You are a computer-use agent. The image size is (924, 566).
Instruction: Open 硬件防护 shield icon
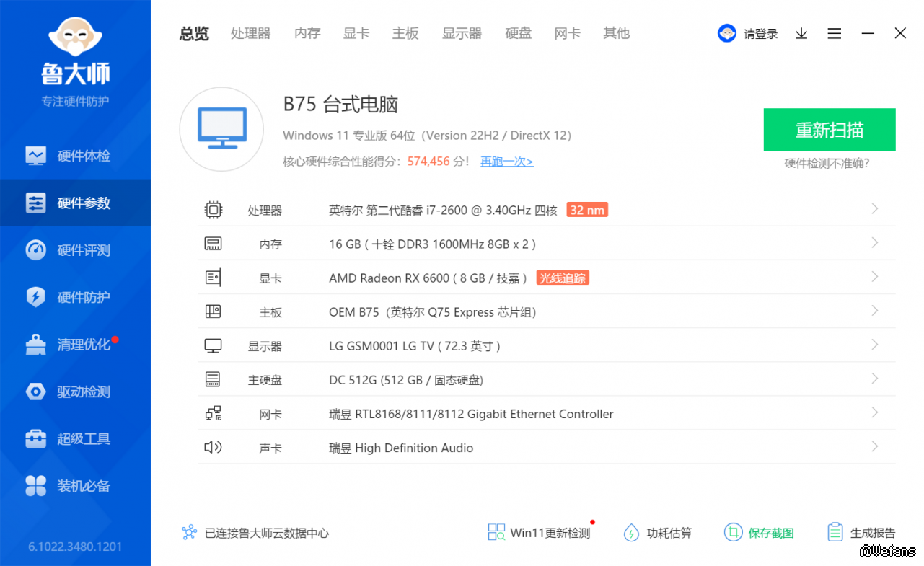coord(35,297)
